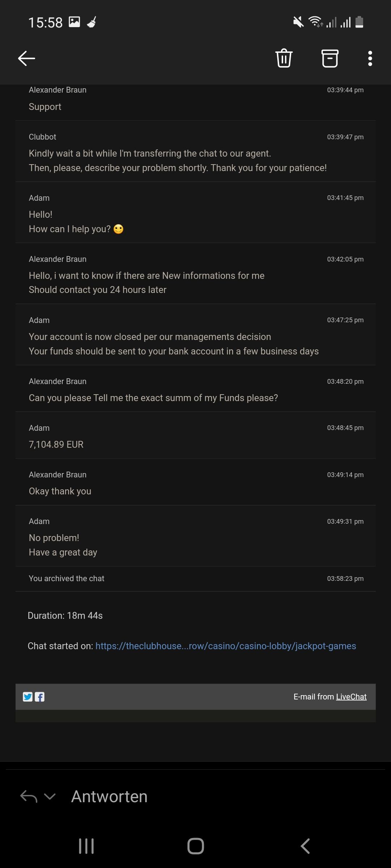This screenshot has height=868, width=391.
Task: Archive the email using the box icon
Action: pyautogui.click(x=330, y=58)
